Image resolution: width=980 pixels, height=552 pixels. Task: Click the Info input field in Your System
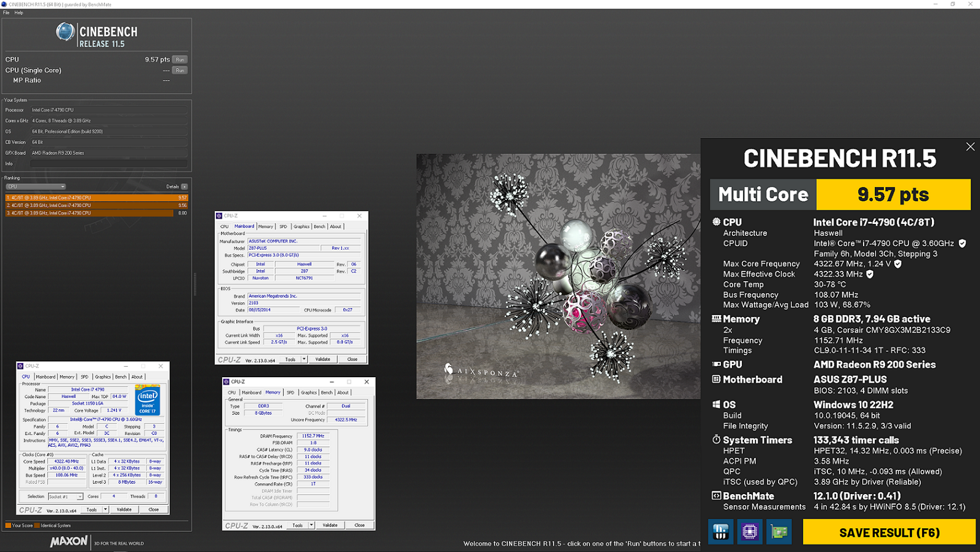click(x=109, y=164)
